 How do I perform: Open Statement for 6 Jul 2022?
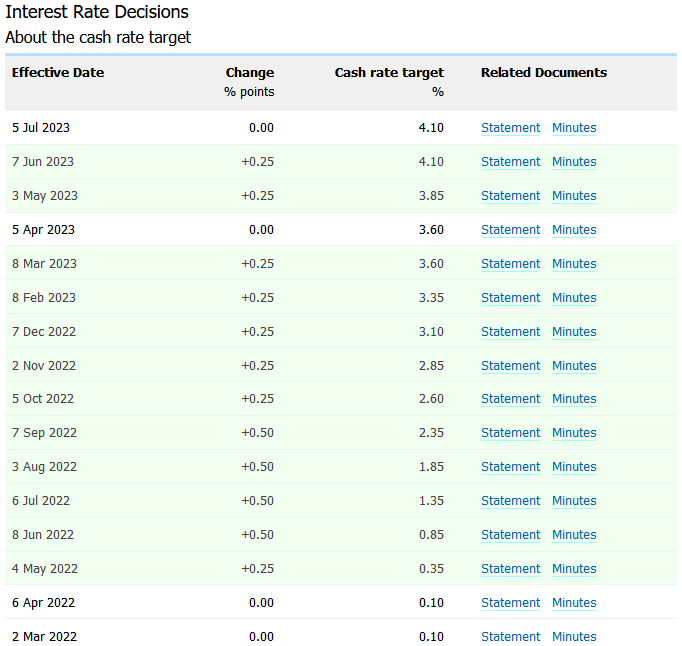(510, 501)
